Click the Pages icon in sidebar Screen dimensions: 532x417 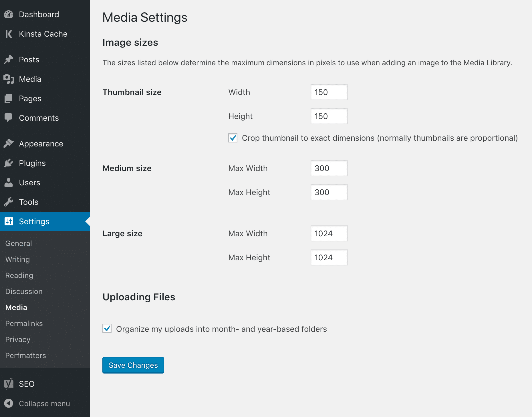tap(9, 98)
